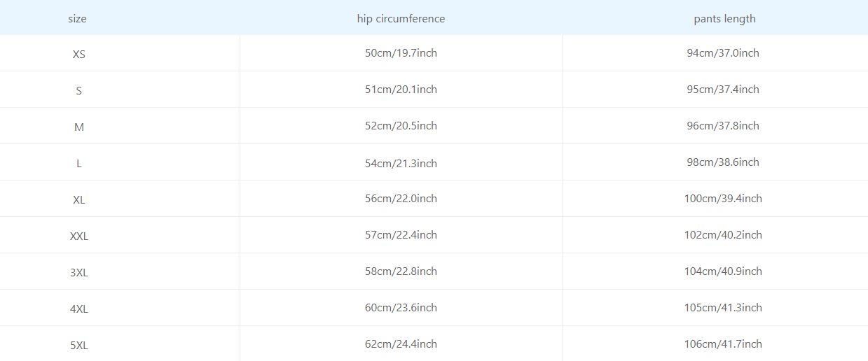Select the L size row label

coord(79,163)
